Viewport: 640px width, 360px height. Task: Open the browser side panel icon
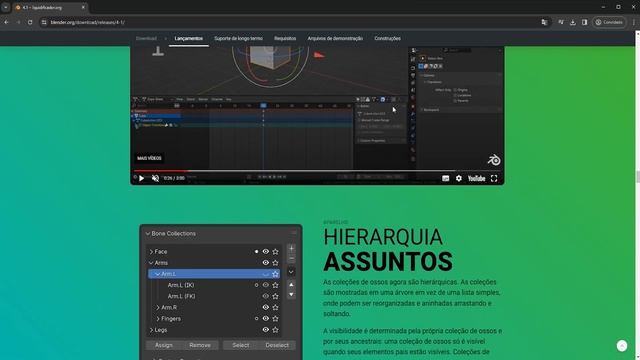(584, 22)
